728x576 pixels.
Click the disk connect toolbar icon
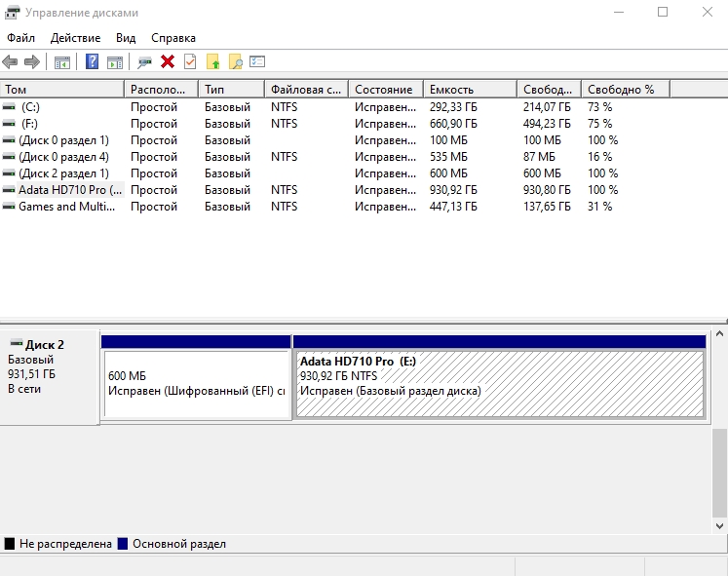coord(144,62)
